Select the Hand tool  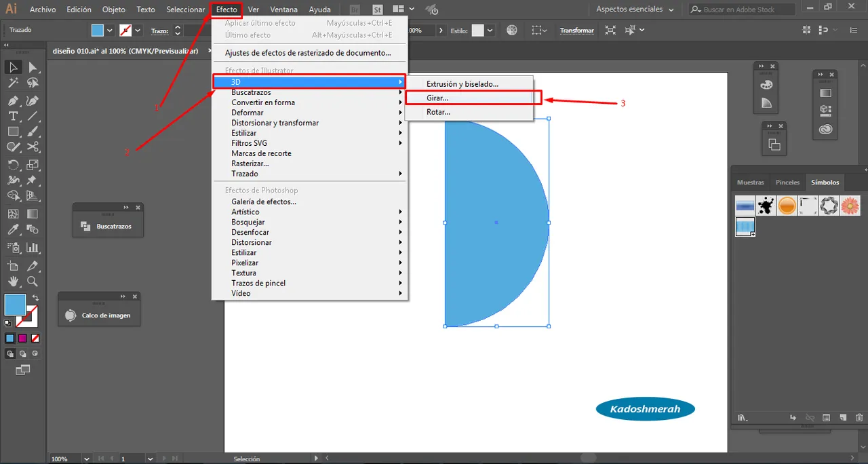tap(13, 282)
